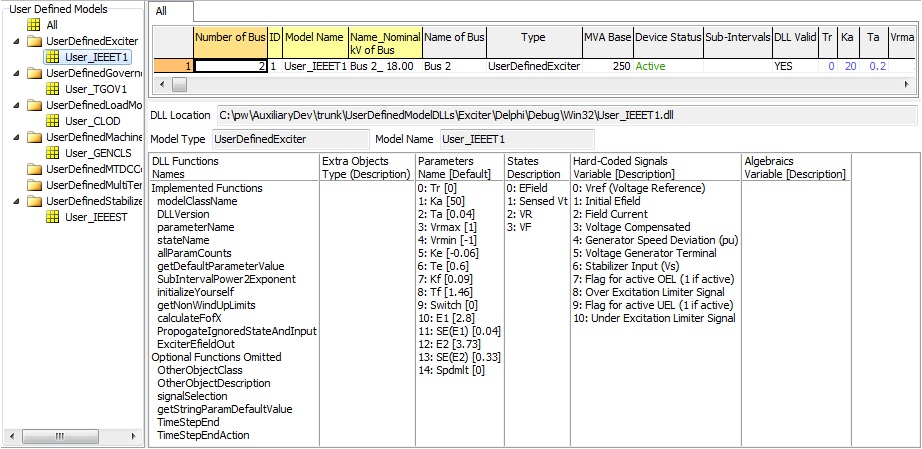
Task: Click the grid icon next to All
Action: click(x=35, y=24)
